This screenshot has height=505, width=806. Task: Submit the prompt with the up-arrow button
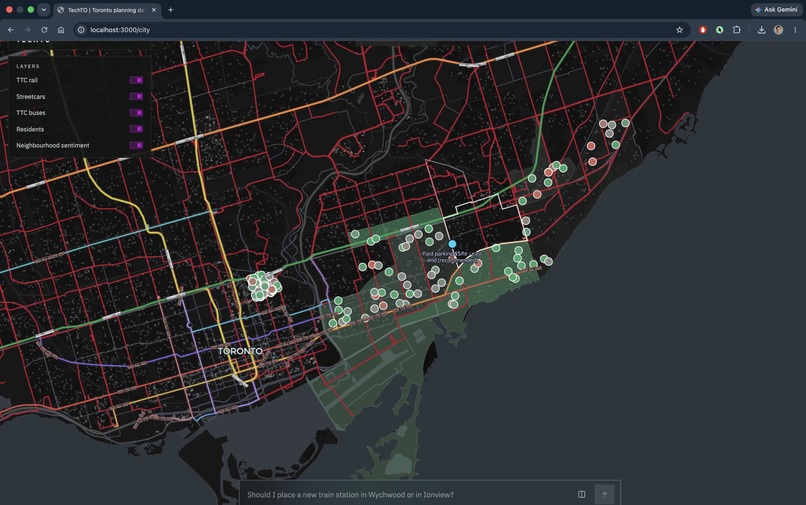click(604, 494)
